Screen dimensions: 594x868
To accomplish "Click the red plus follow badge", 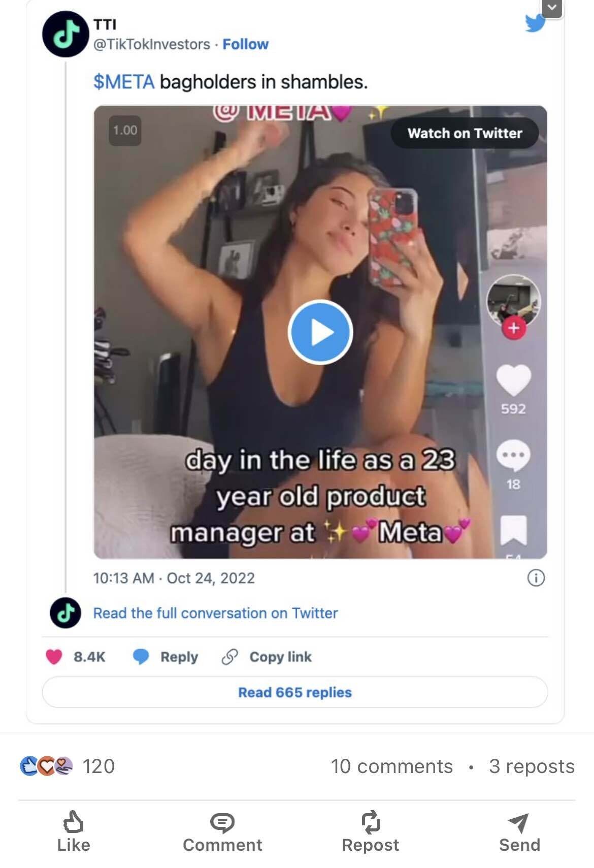I will [x=514, y=328].
